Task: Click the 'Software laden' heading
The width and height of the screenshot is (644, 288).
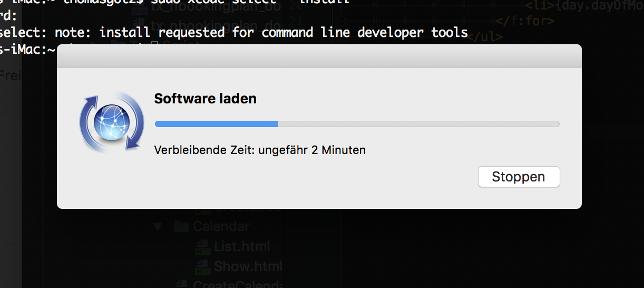Action: (205, 98)
